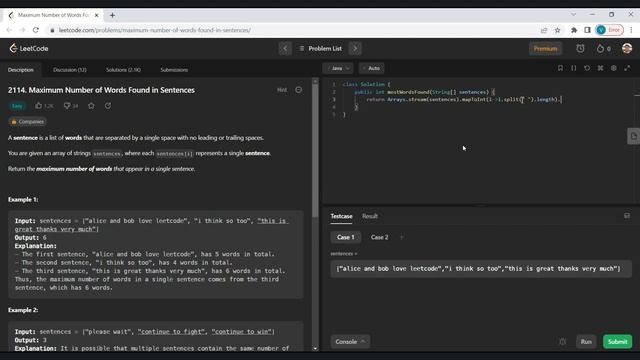Bookmark this page with star icon

pos(558,30)
